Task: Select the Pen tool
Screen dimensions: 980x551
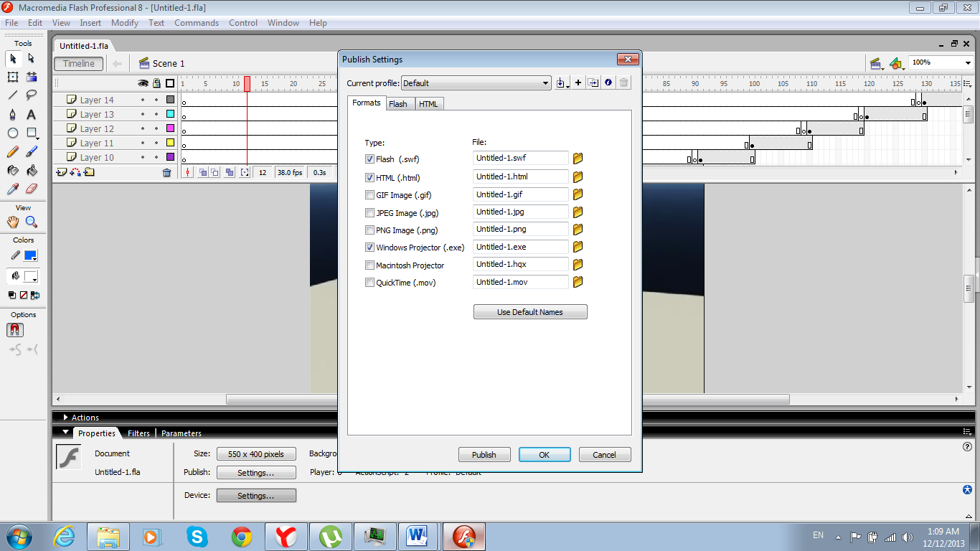Action: click(x=13, y=114)
